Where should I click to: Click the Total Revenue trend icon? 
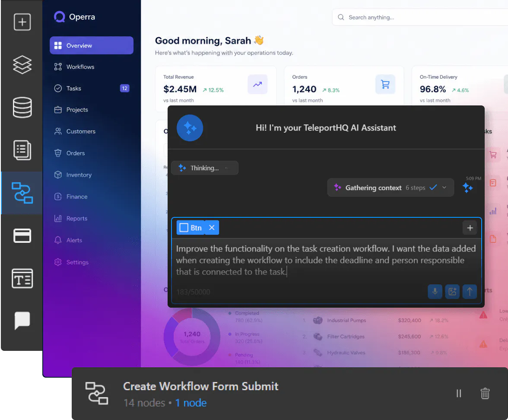[x=257, y=84]
